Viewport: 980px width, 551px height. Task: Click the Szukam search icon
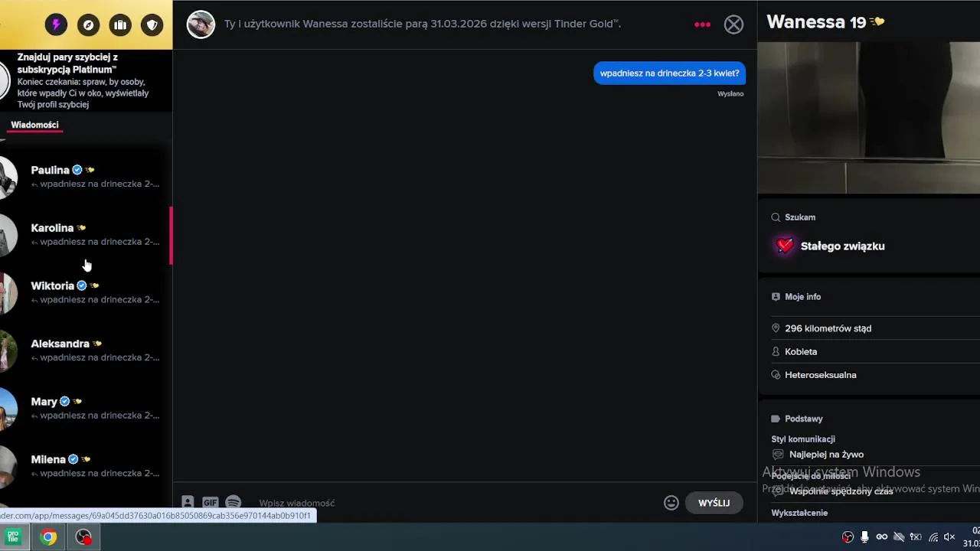pyautogui.click(x=776, y=217)
